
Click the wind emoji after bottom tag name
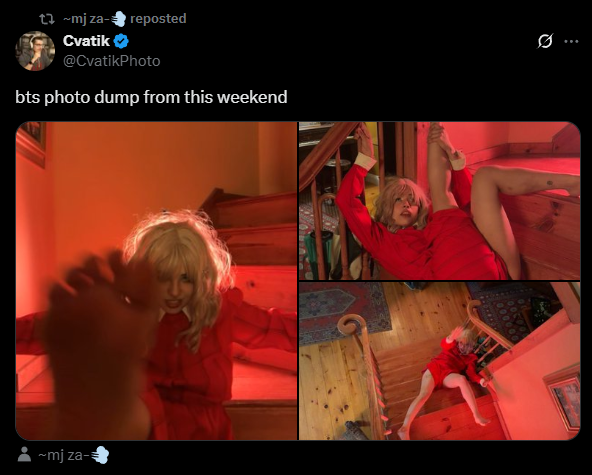point(100,455)
